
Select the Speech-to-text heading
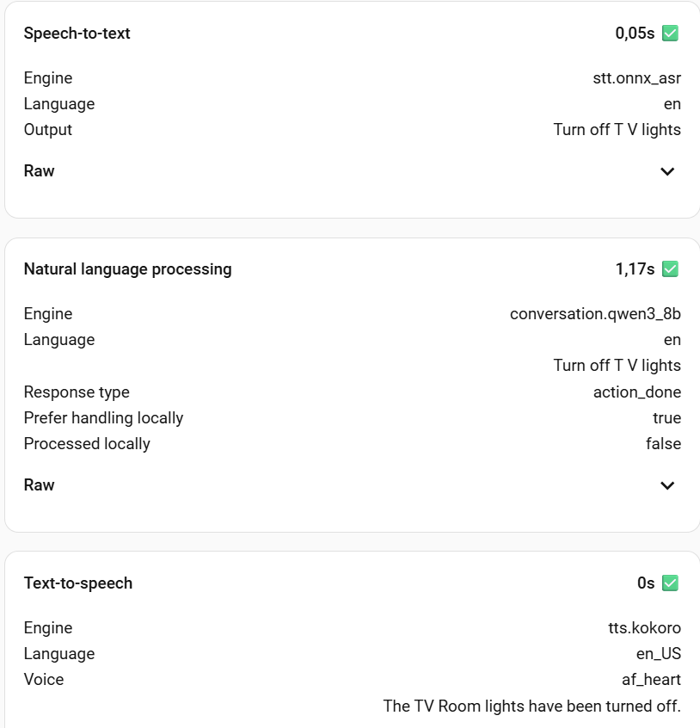(x=77, y=34)
